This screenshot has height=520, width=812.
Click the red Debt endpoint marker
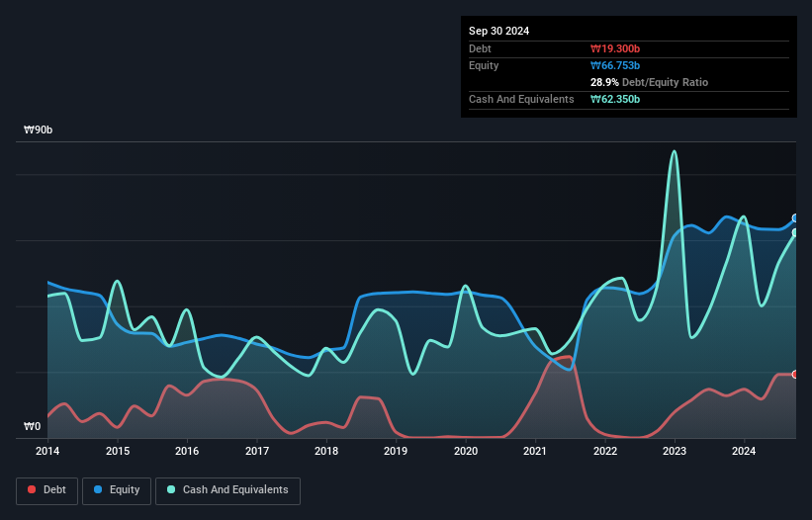[x=795, y=374]
